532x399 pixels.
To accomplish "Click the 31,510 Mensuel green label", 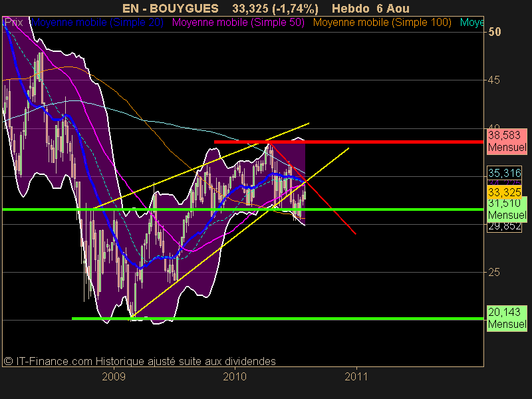I will pos(507,209).
